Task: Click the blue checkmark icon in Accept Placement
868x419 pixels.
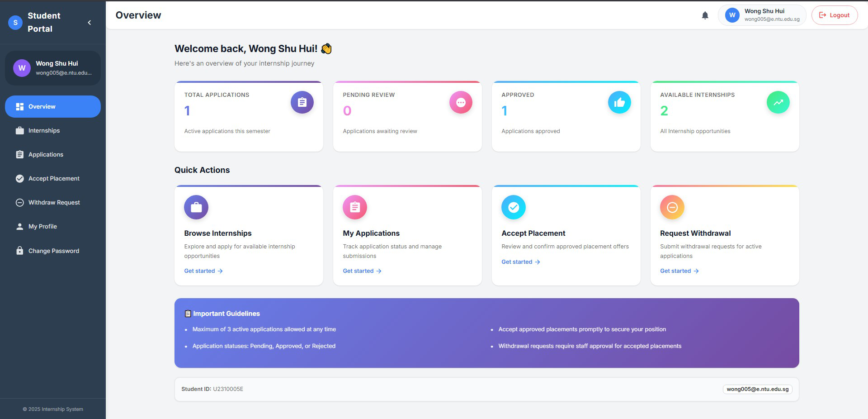Action: point(514,207)
